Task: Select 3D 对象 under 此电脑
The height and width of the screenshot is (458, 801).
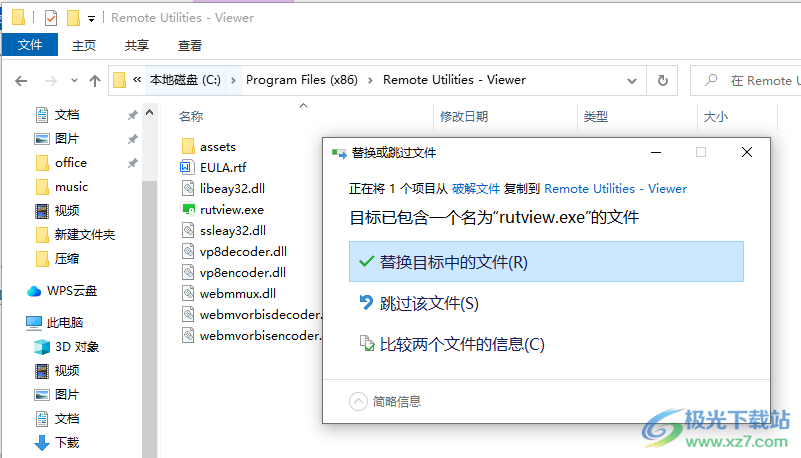Action: tap(77, 347)
